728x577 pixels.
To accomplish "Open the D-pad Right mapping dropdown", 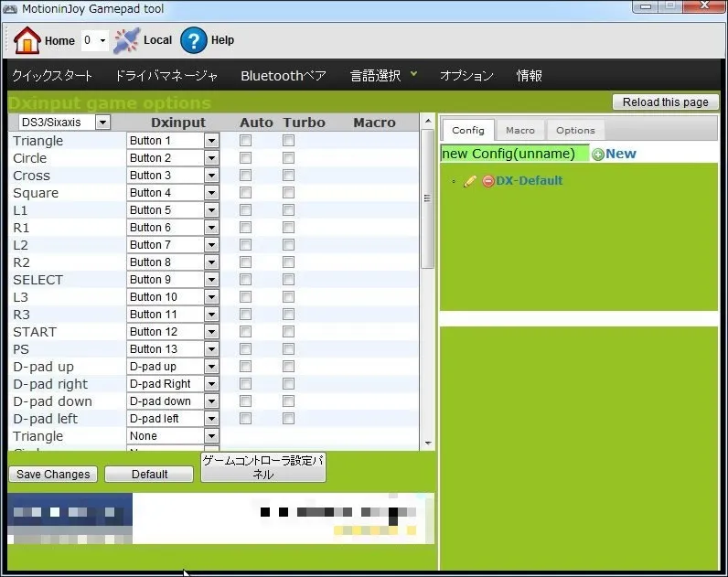I will pyautogui.click(x=173, y=384).
